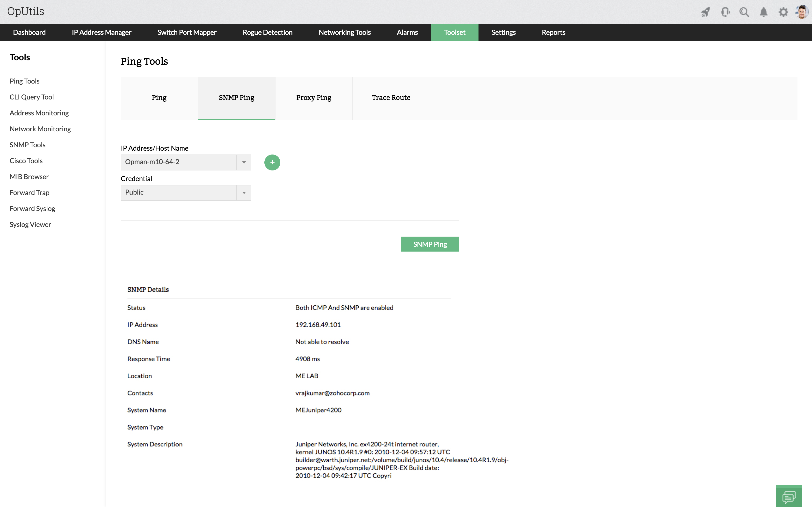Open IP Address Manager menu

click(101, 33)
